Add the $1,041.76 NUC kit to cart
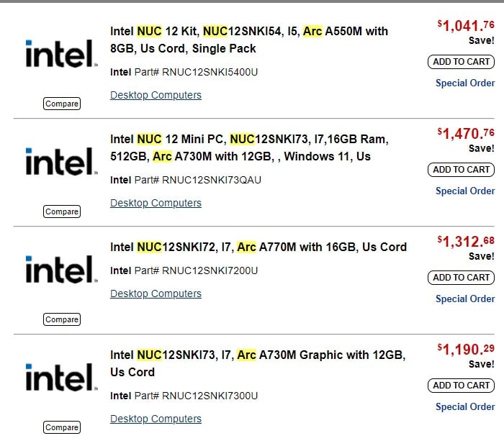This screenshot has height=446, width=504. coord(461,62)
